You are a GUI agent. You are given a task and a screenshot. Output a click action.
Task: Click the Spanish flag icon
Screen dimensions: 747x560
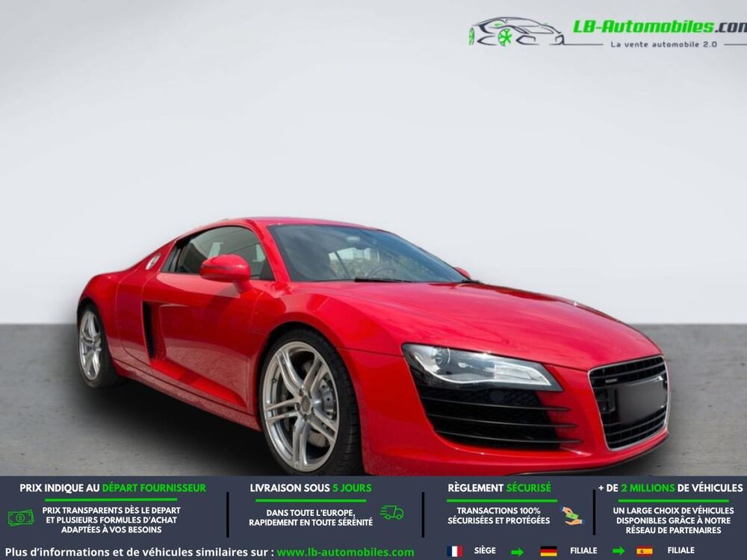tap(644, 551)
